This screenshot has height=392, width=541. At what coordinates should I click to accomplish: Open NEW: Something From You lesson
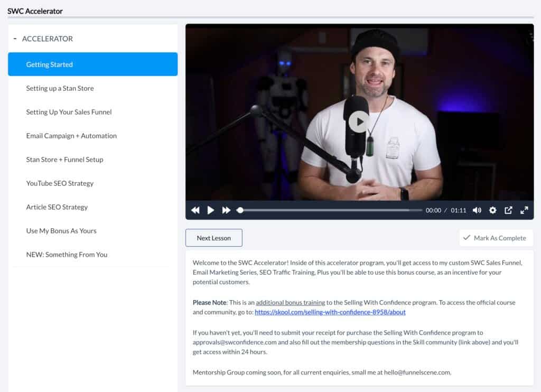point(93,255)
